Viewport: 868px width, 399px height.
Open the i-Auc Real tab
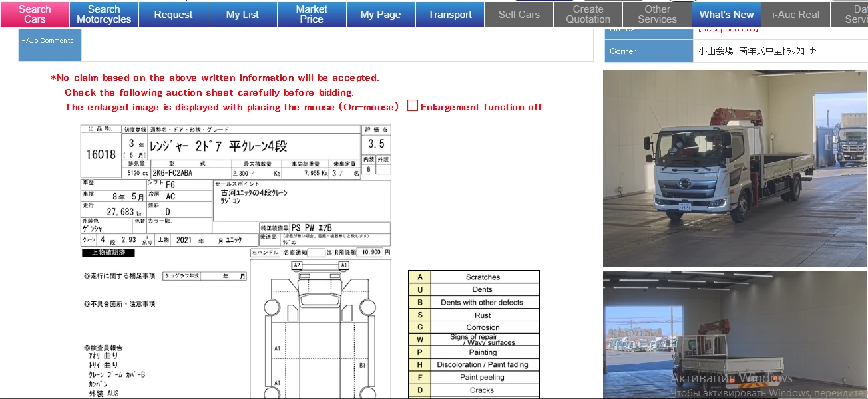[795, 14]
